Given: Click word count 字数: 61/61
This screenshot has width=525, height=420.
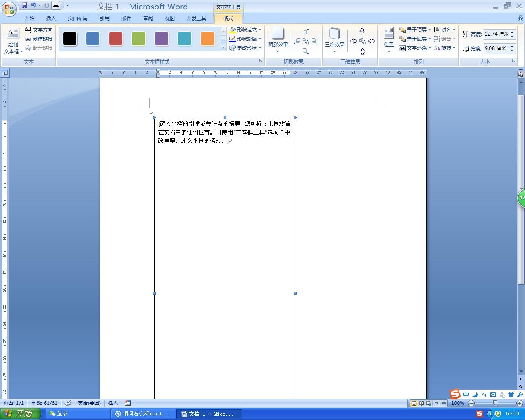Looking at the screenshot, I should 44,403.
